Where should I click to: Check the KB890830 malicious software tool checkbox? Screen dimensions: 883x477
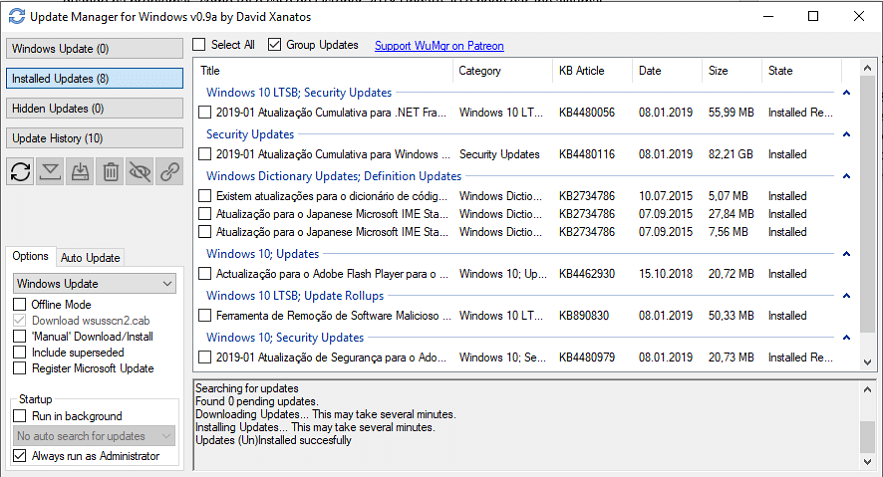click(x=205, y=316)
